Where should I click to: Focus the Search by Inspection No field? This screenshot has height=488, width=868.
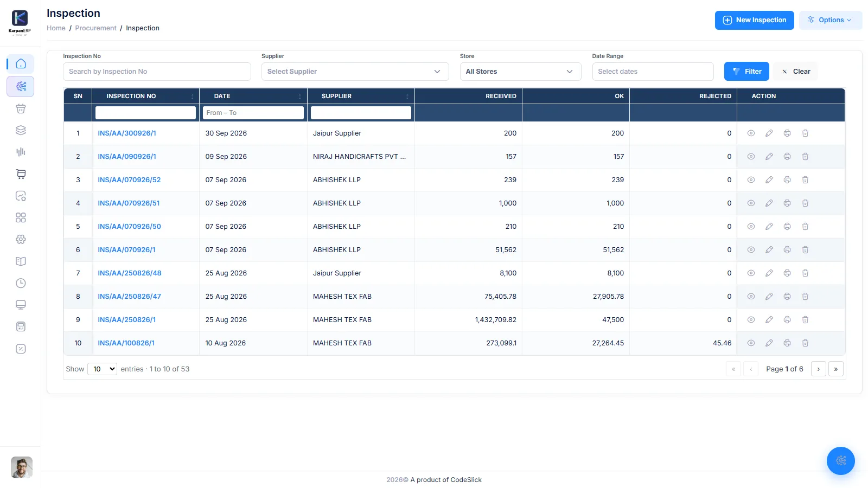157,72
